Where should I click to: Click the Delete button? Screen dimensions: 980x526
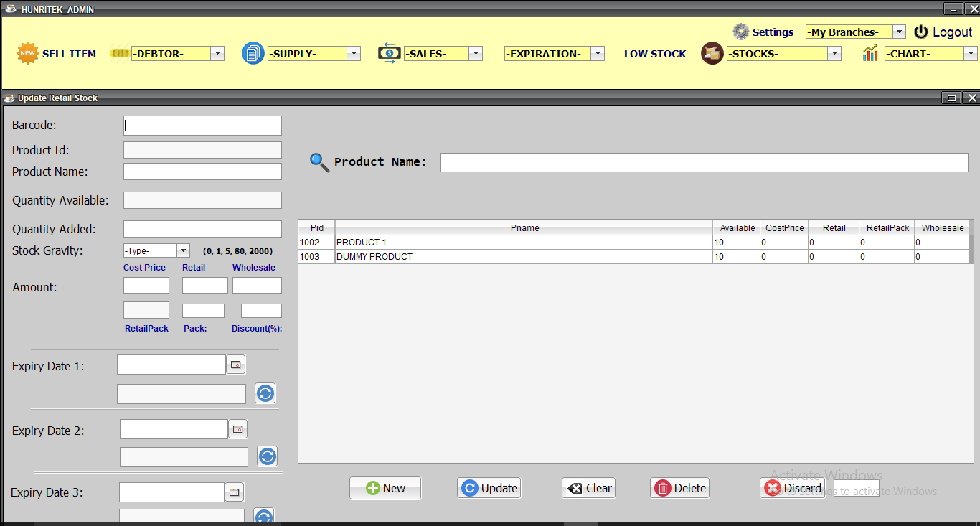coord(679,487)
